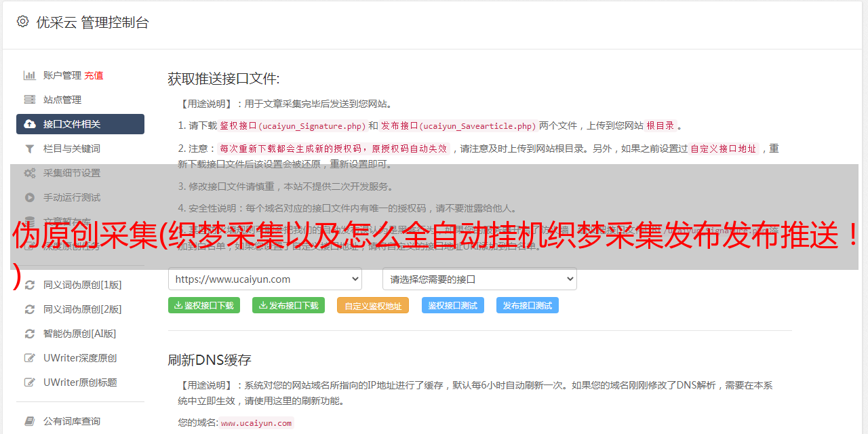The height and width of the screenshot is (434, 868).
Task: Click the blue 发布接口测试 button
Action: pyautogui.click(x=528, y=305)
